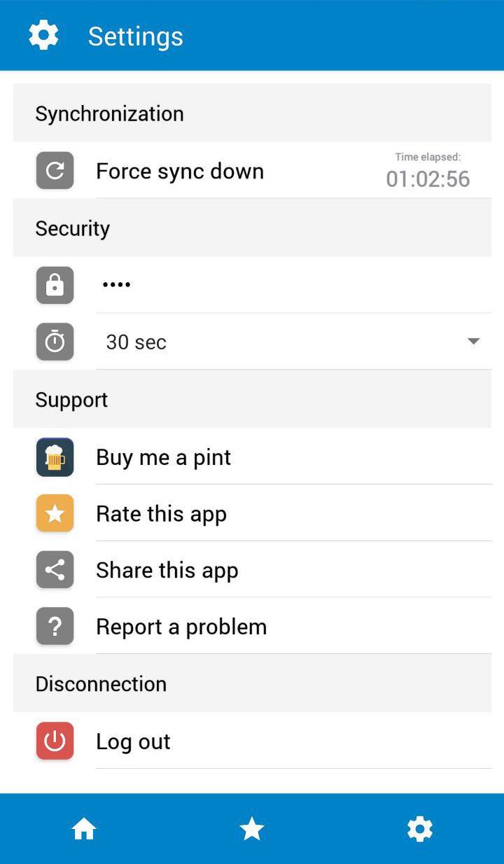Expand the 30 sec dropdown arrow
Viewport: 504px width, 864px height.
(474, 342)
